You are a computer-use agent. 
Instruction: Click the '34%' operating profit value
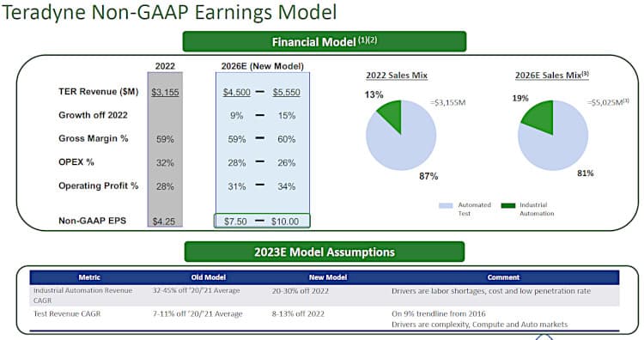pos(286,186)
